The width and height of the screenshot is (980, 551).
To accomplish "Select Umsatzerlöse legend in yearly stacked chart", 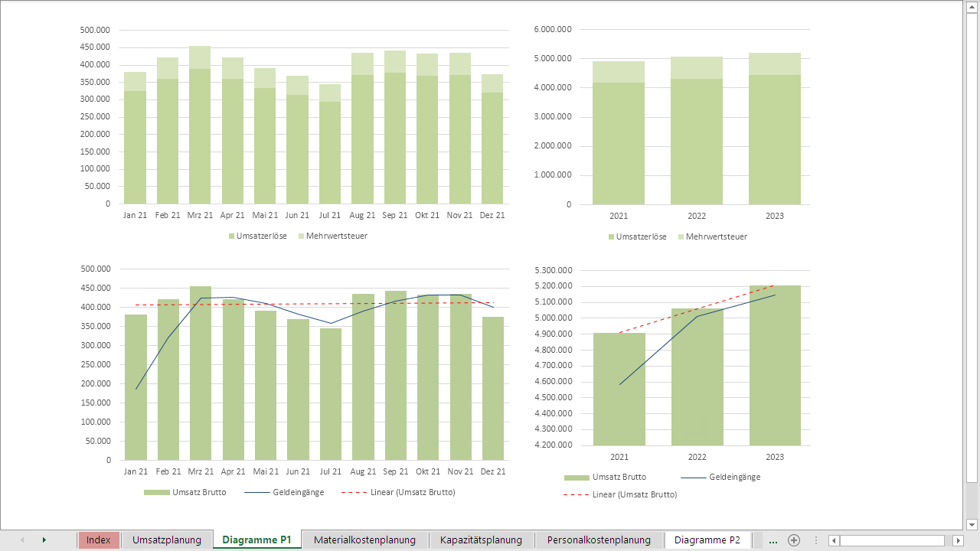I will [637, 236].
